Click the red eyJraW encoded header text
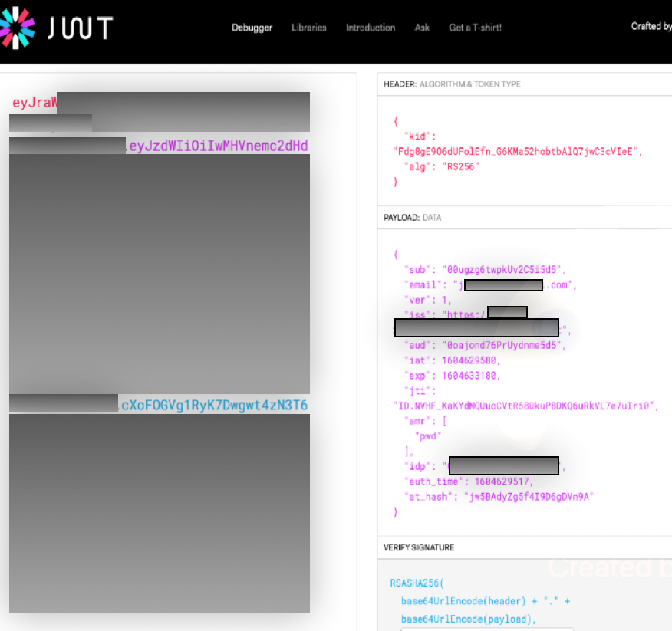The height and width of the screenshot is (631, 672). (35, 103)
